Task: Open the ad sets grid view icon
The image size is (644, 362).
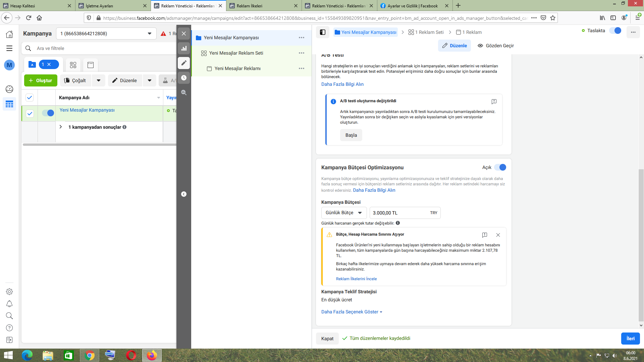Action: pyautogui.click(x=73, y=65)
